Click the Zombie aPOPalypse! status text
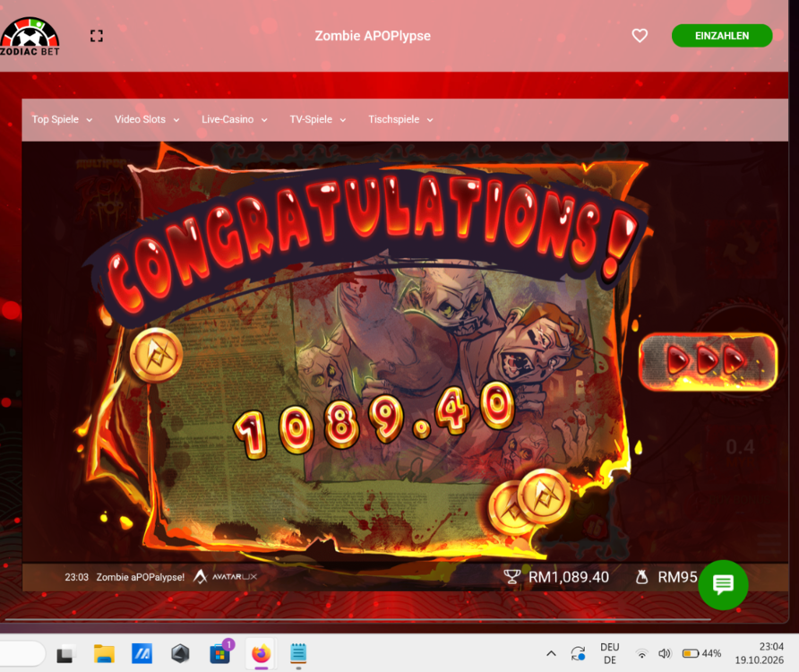Viewport: 799px width, 672px height. 140,577
